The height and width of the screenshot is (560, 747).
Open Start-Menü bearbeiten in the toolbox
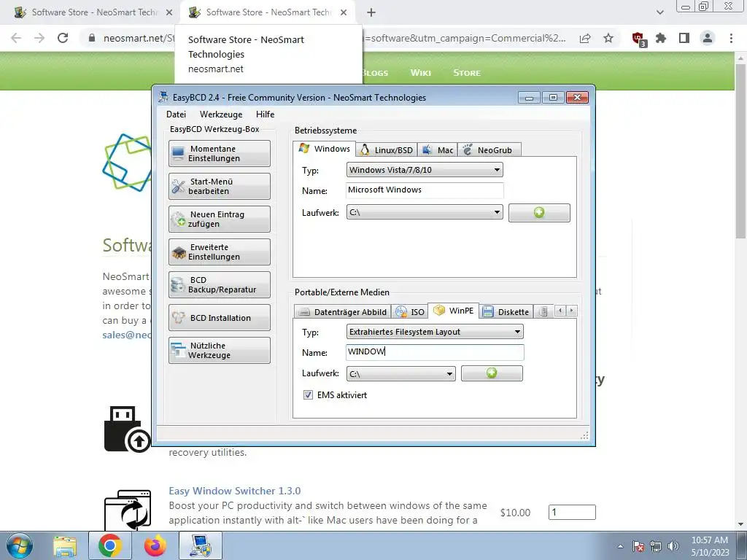tap(219, 186)
